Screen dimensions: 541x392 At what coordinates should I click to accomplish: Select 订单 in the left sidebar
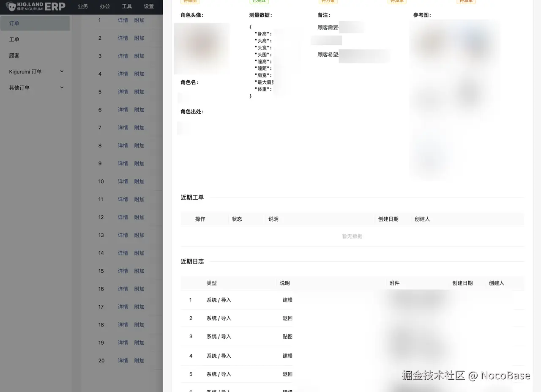pyautogui.click(x=36, y=23)
